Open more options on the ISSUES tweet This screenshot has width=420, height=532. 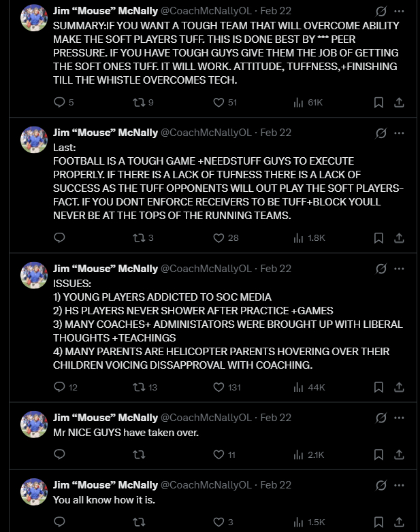pos(400,268)
